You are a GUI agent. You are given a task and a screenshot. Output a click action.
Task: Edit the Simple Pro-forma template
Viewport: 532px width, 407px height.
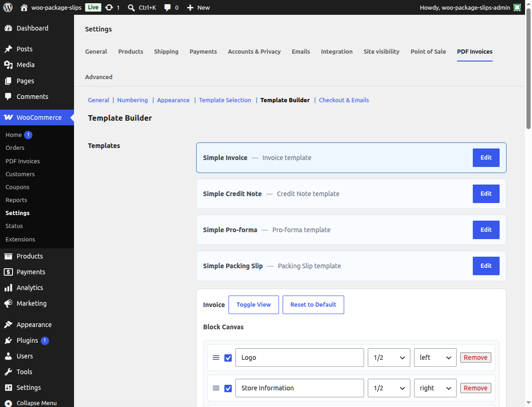[x=486, y=229]
